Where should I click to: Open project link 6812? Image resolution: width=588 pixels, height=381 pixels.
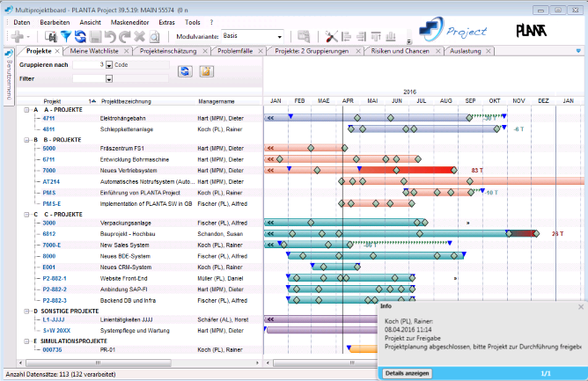(x=49, y=234)
